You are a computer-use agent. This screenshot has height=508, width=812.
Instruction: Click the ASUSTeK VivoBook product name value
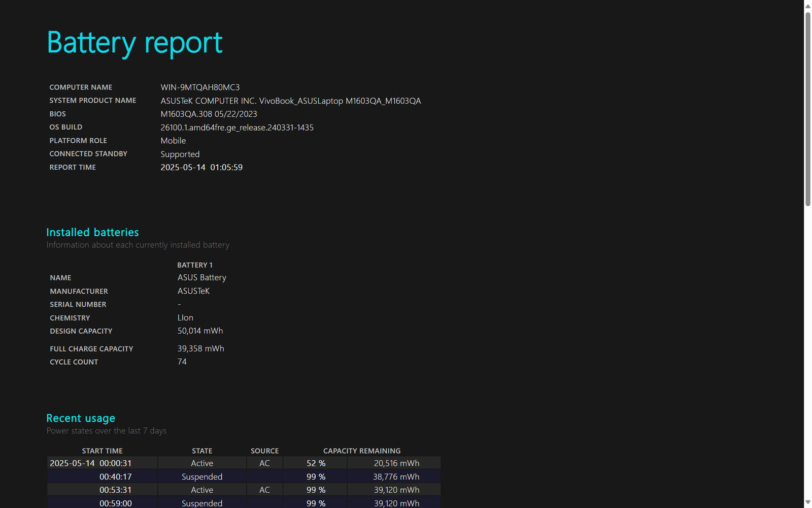(x=291, y=101)
